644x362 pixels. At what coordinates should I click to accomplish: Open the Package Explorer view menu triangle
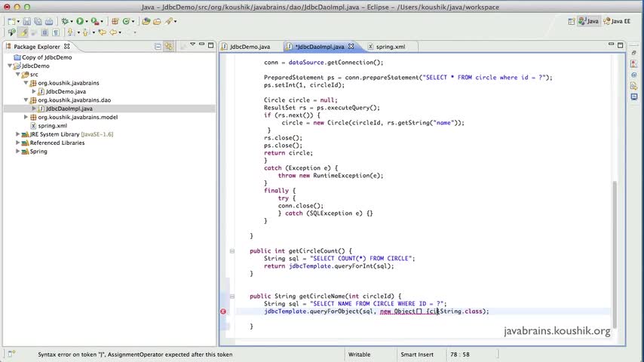point(192,44)
